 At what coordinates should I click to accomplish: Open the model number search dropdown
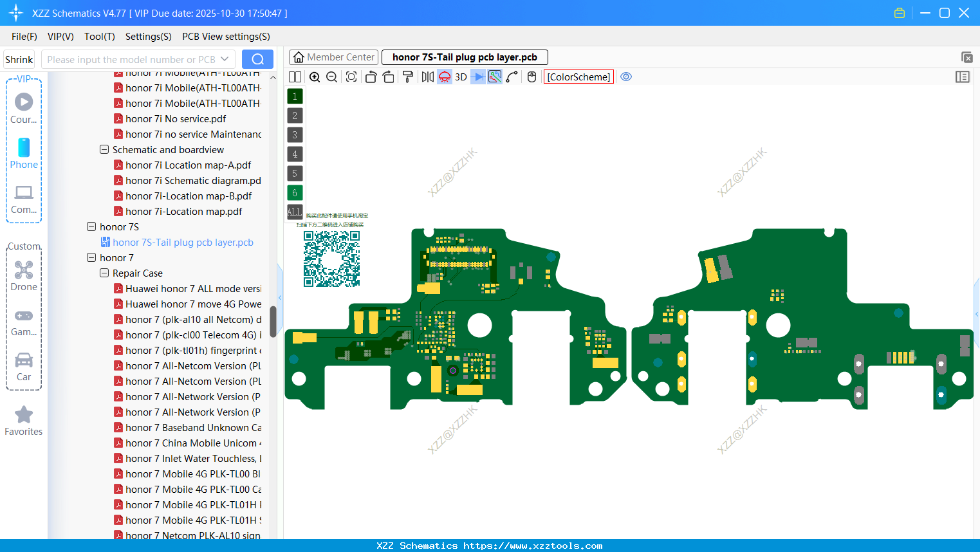[x=225, y=60]
